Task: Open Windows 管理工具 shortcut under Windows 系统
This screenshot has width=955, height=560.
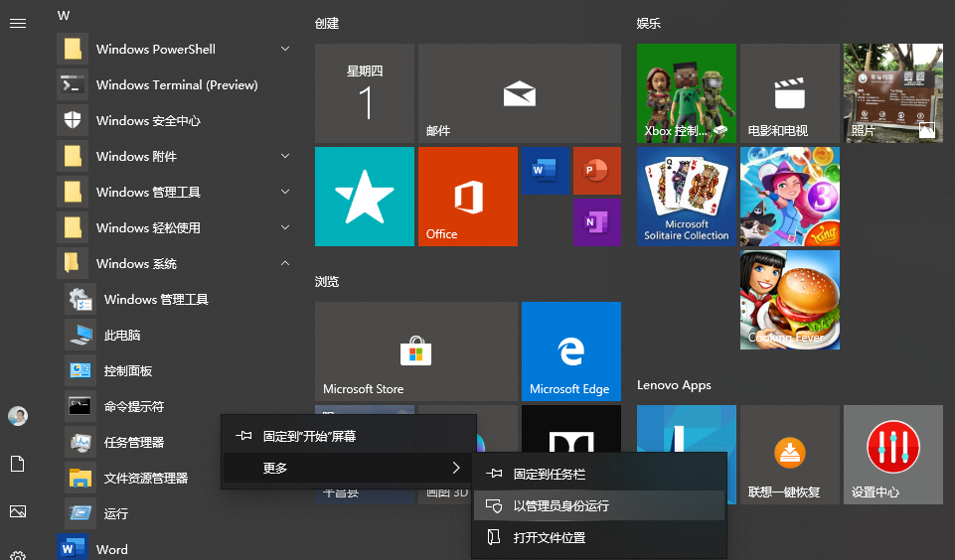Action: tap(176, 300)
